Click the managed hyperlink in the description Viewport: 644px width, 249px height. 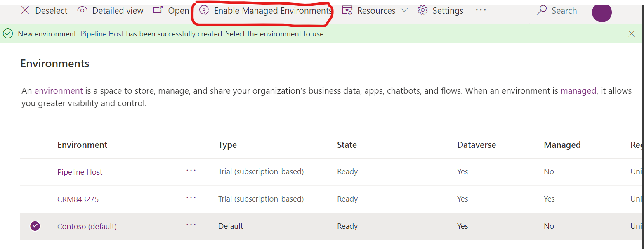click(x=578, y=90)
